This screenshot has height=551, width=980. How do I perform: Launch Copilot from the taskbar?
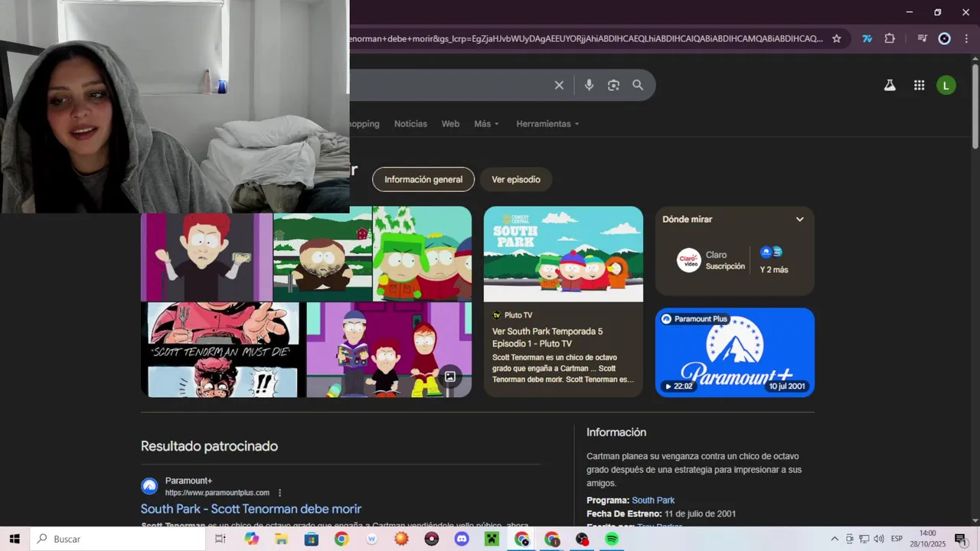pos(251,539)
